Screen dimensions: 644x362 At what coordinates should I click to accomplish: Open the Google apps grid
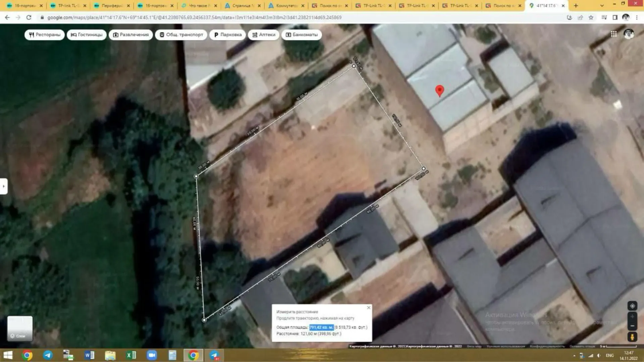pos(613,34)
